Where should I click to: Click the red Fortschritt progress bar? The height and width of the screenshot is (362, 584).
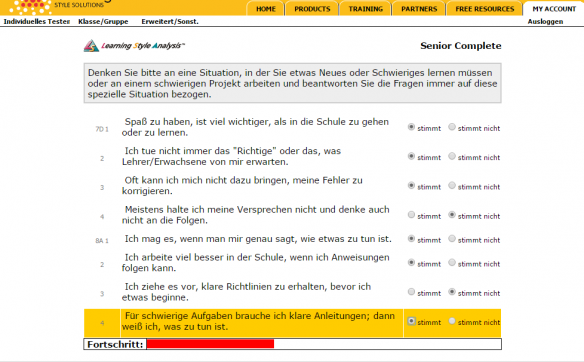click(210, 344)
